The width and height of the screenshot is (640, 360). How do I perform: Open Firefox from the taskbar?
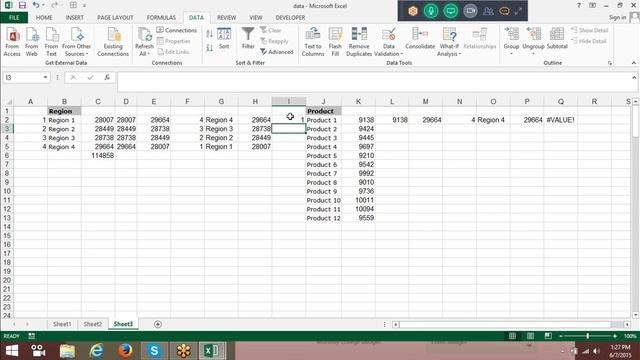tap(125, 351)
